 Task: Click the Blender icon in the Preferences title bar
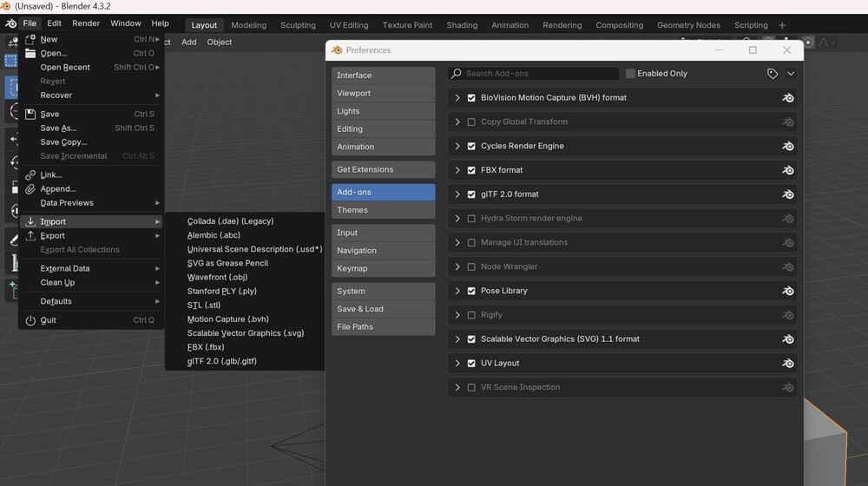[x=337, y=49]
